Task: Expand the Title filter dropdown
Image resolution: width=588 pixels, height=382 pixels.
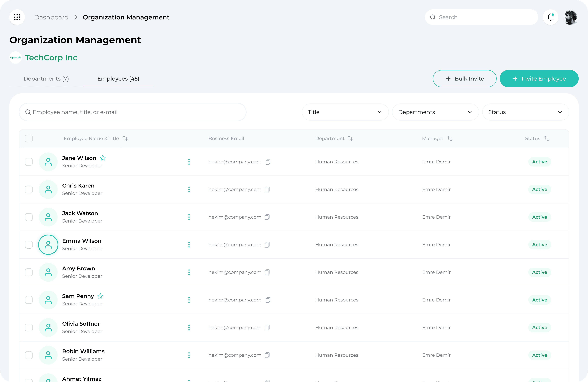Action: (x=345, y=112)
